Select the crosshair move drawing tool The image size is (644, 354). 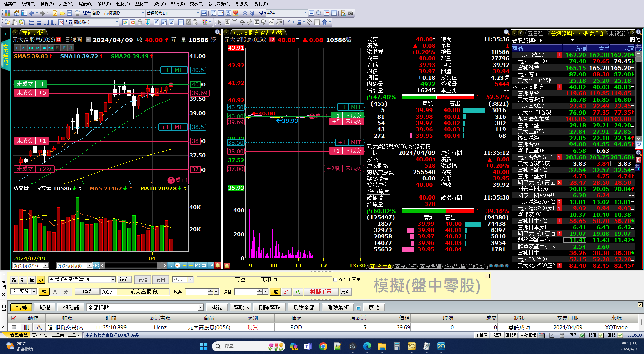(x=242, y=22)
